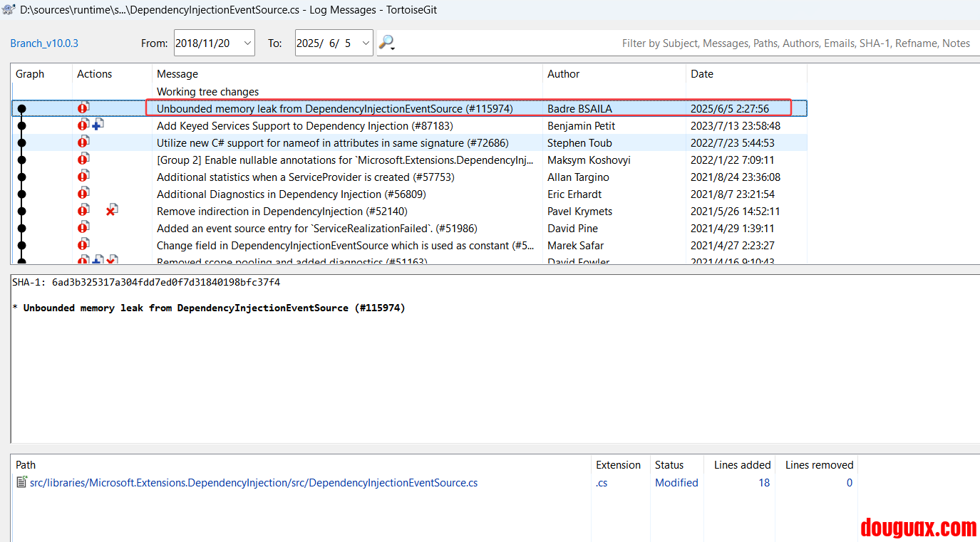Click the TortoiseGit icon in title bar

point(9,9)
